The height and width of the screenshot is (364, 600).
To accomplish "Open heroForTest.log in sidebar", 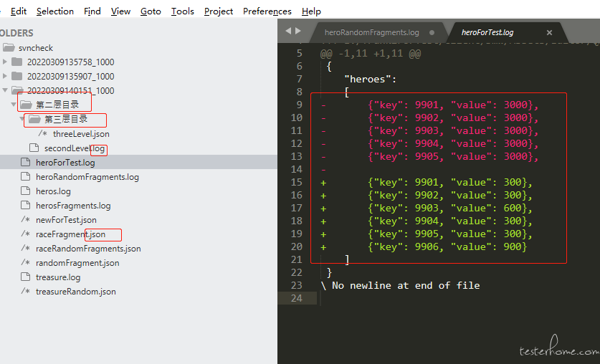I will pos(65,163).
